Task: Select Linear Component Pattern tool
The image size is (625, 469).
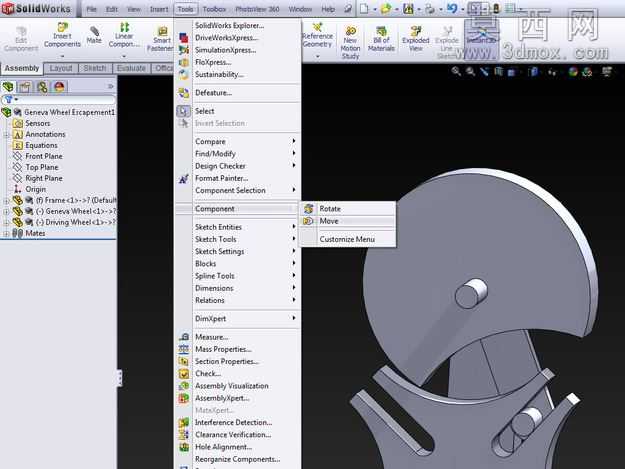Action: 124,27
